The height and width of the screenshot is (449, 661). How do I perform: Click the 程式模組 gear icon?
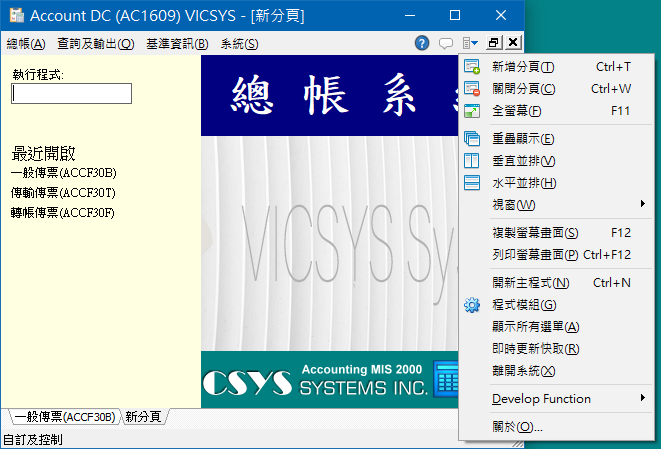[472, 305]
